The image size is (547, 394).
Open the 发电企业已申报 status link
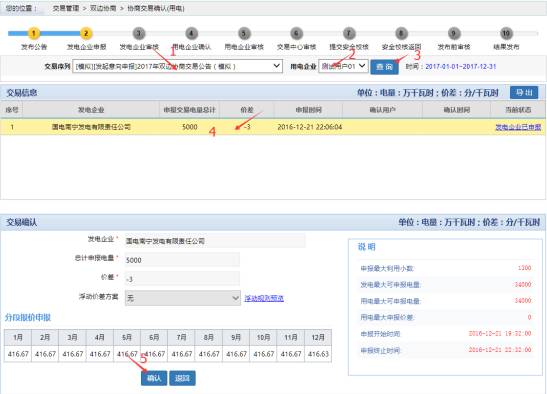pos(518,127)
